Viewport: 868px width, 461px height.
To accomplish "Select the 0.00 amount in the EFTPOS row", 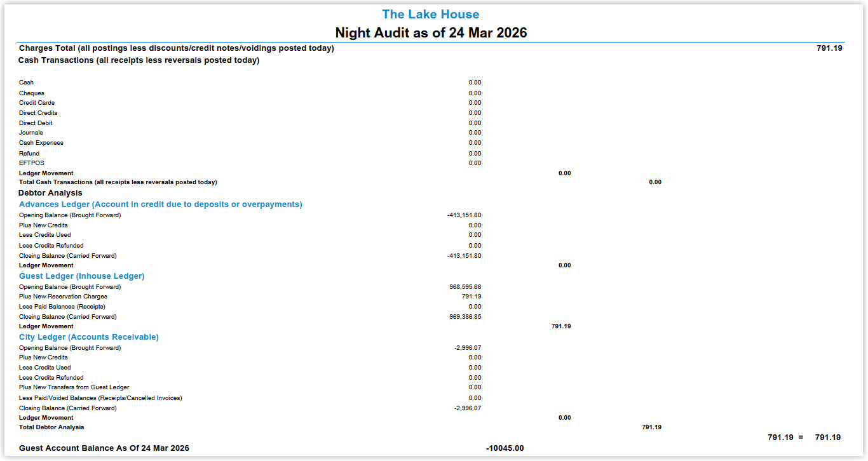I will coord(475,163).
